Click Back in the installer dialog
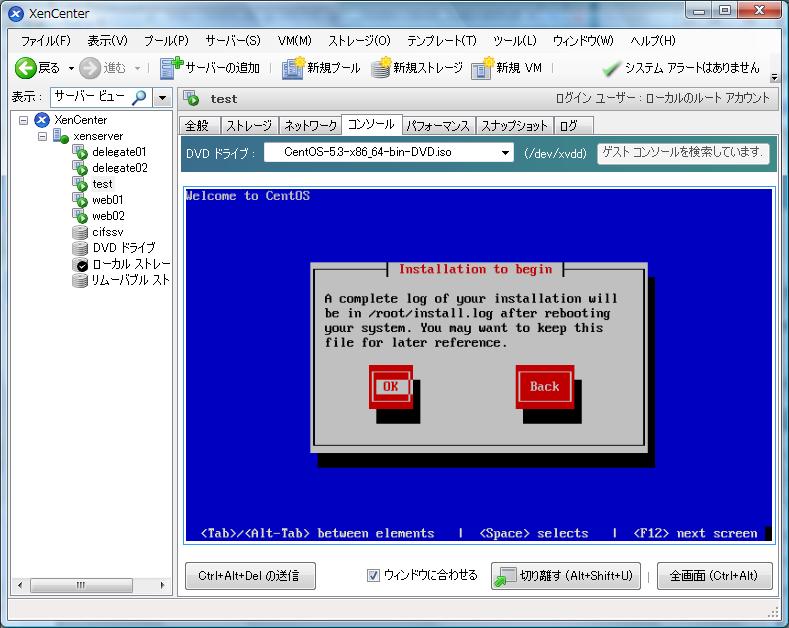Screen dimensions: 789x628 [545, 386]
